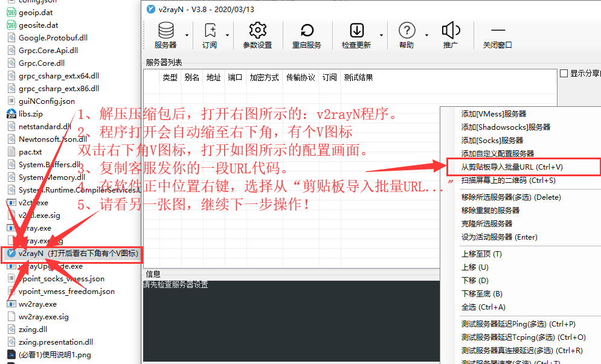Select the (必看1)使用说明1.png image icon
The image size is (601, 364).
[x=11, y=354]
